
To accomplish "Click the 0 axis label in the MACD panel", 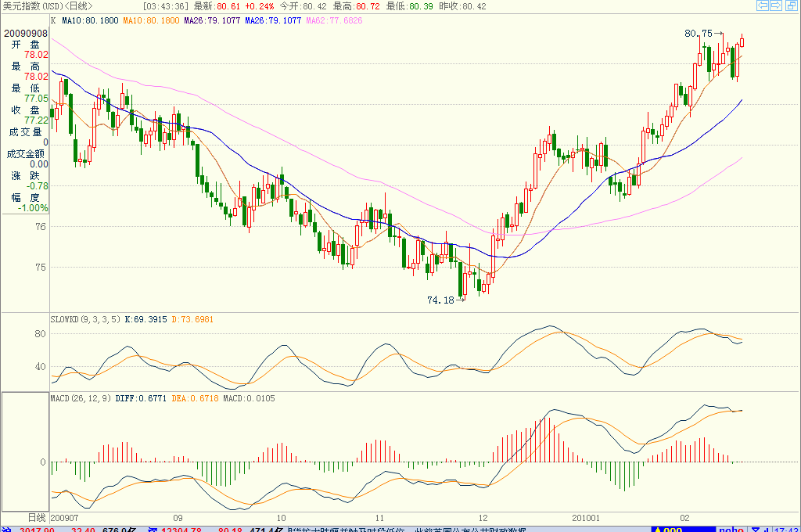I will [x=43, y=462].
